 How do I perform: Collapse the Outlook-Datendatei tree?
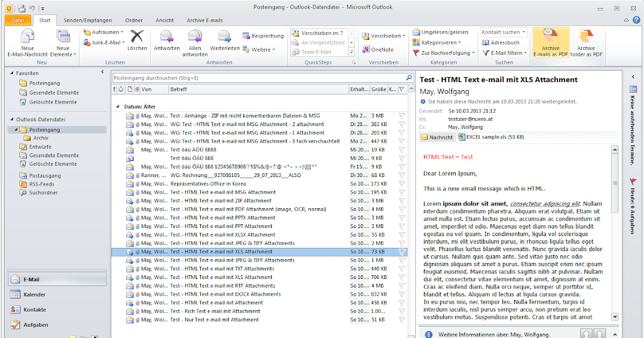pyautogui.click(x=12, y=119)
